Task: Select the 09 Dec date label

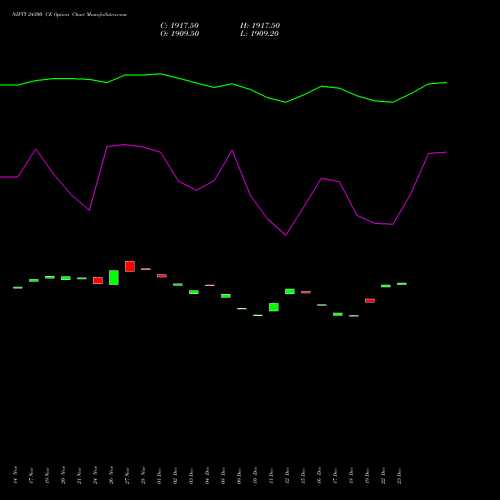Action: (x=239, y=475)
